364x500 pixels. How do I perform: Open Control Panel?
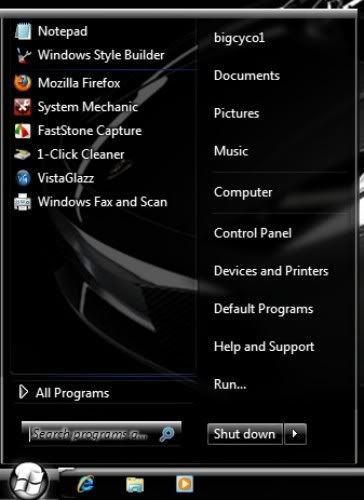point(253,233)
